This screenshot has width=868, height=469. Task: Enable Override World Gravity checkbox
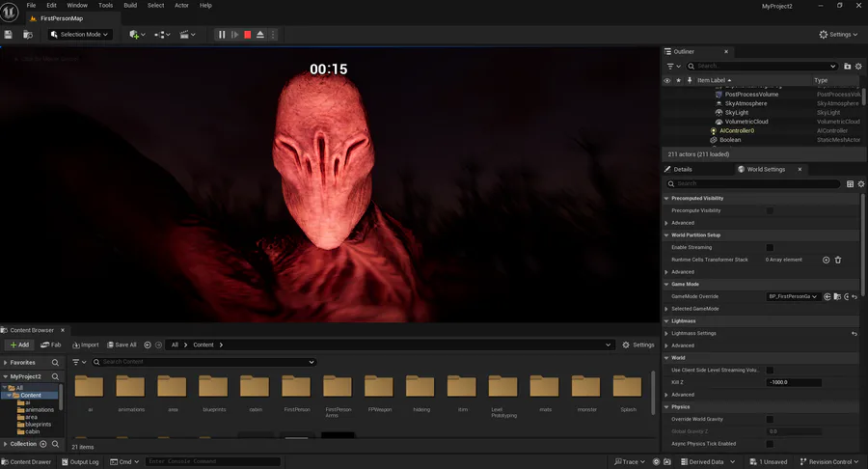[x=770, y=419]
